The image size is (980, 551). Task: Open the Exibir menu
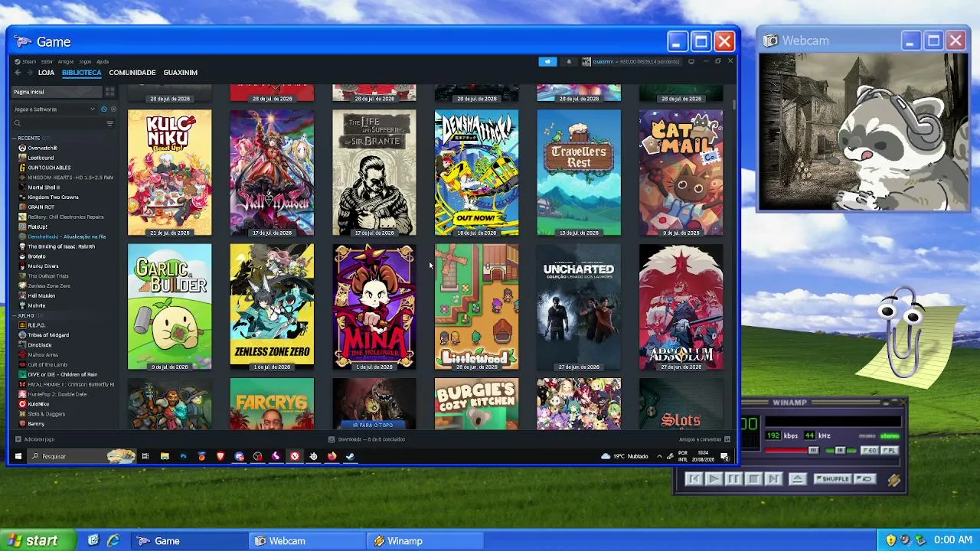coord(47,62)
